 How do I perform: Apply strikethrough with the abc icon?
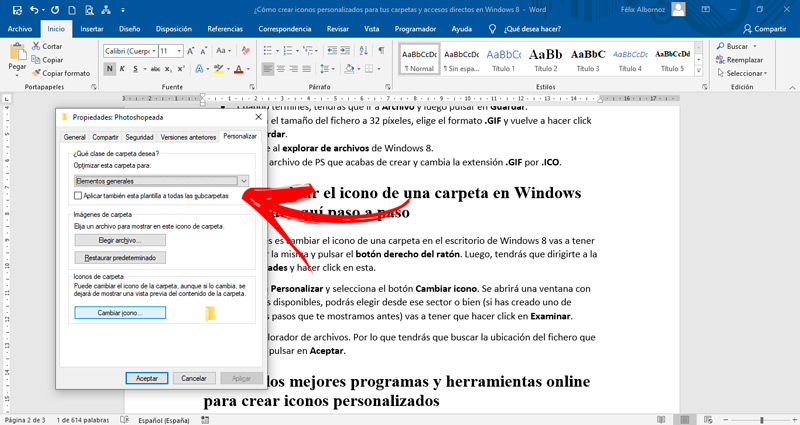[x=156, y=68]
